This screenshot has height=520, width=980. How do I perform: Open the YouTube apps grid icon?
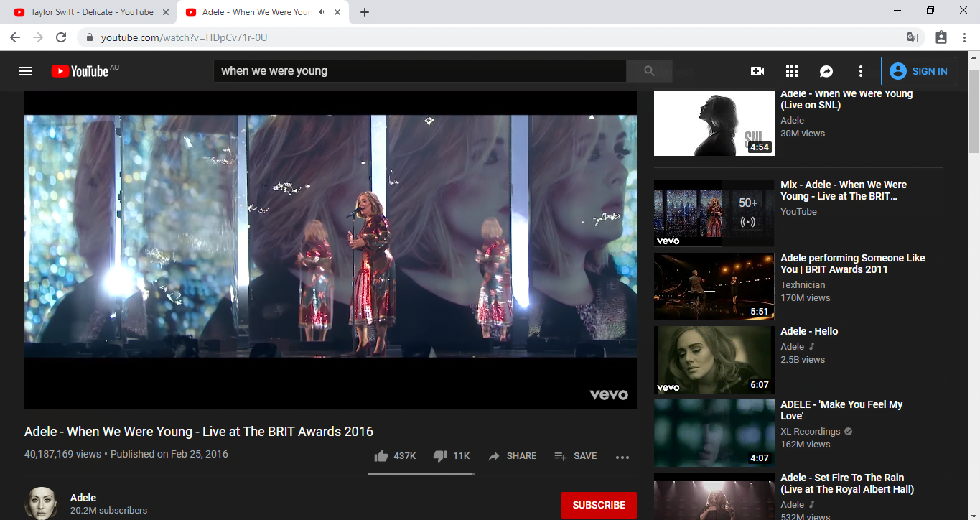tap(792, 71)
